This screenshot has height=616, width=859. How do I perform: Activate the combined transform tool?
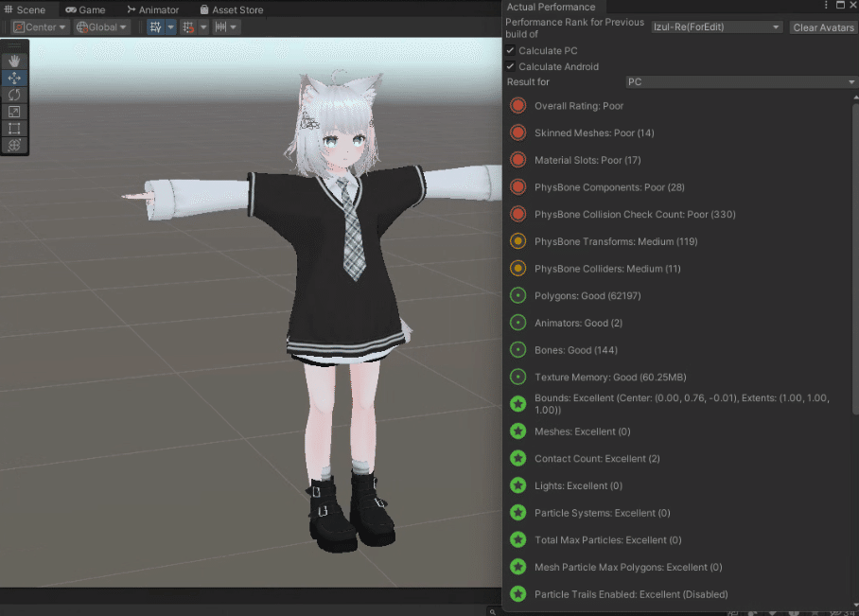[x=14, y=144]
